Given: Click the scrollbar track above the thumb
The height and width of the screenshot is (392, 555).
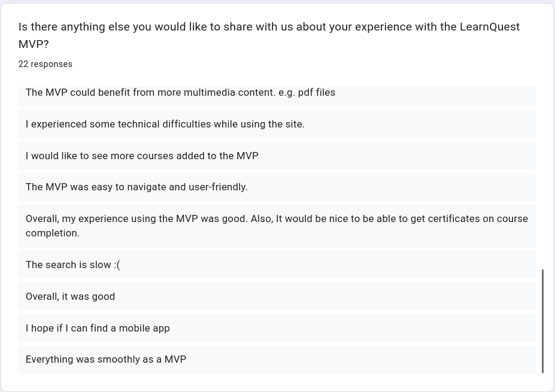Looking at the screenshot, I should (x=543, y=180).
